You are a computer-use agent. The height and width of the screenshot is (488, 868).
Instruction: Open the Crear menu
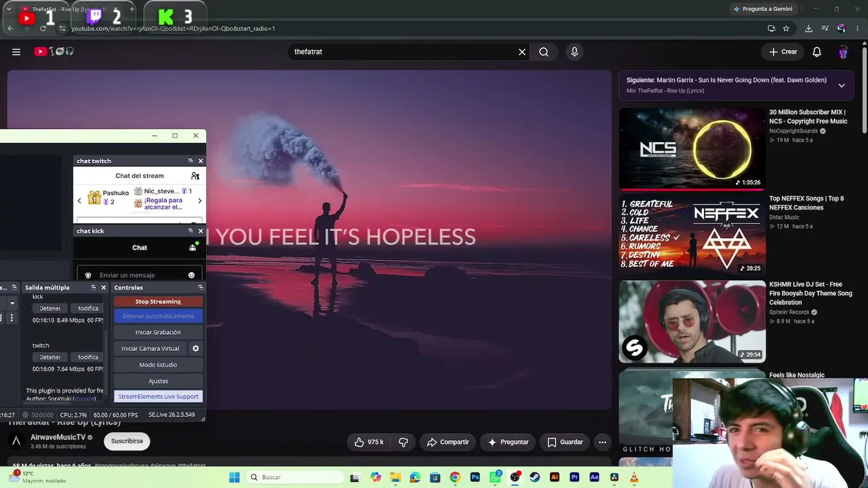(783, 52)
